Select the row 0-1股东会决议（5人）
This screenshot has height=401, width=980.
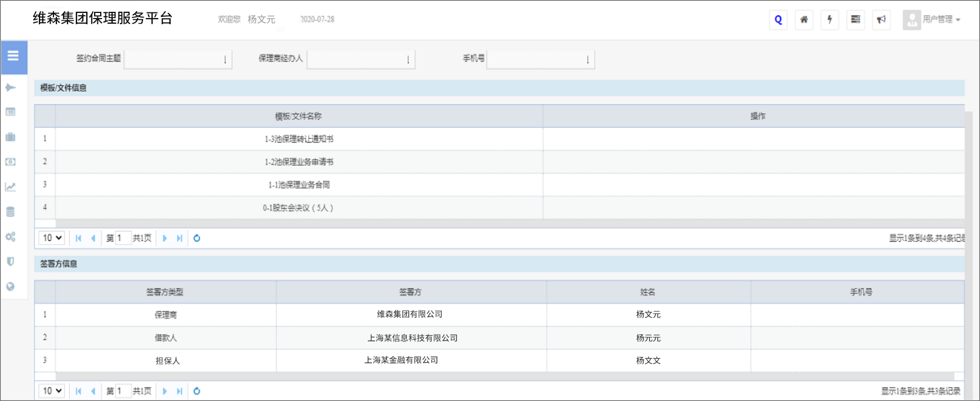[499, 208]
